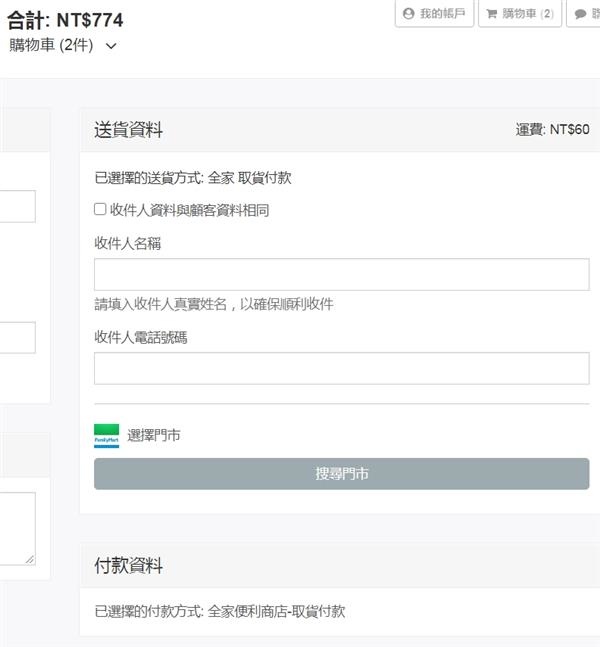Click the 合計: NT$774 total heading
The width and height of the screenshot is (600, 647).
65,20
